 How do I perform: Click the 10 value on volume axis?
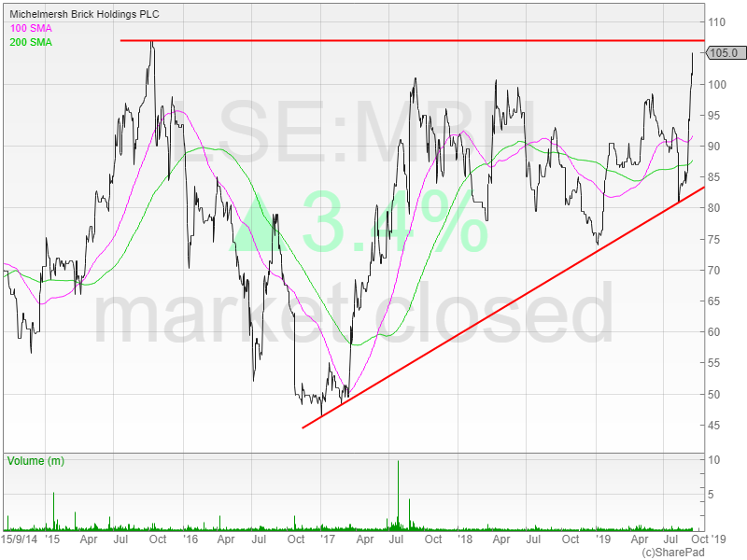pos(713,460)
